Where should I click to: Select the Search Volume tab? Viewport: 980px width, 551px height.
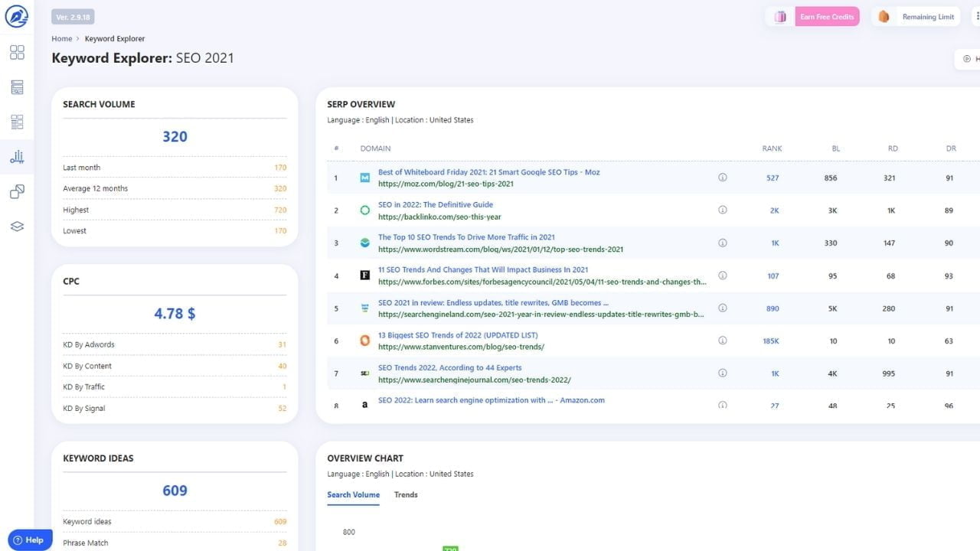tap(353, 494)
